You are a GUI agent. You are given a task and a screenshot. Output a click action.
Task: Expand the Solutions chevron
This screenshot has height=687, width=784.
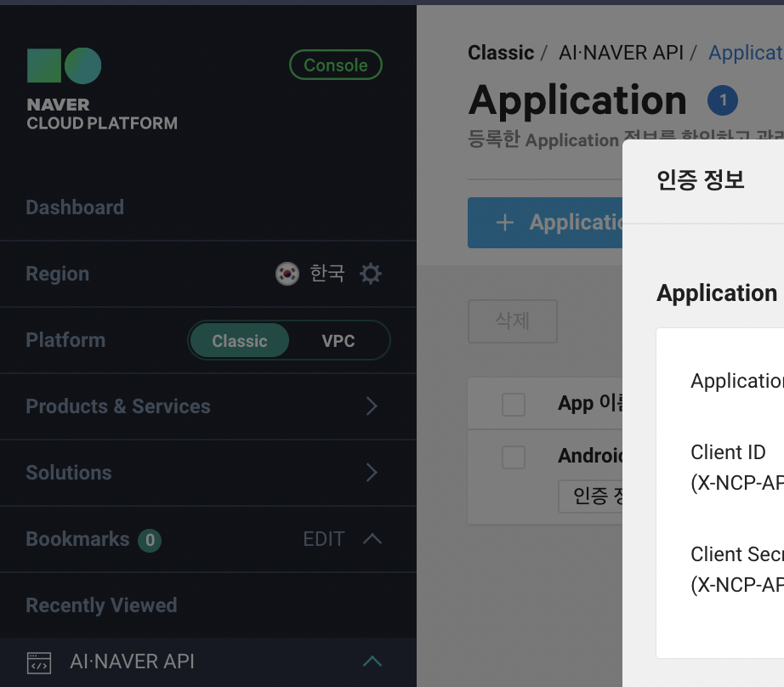(x=372, y=473)
